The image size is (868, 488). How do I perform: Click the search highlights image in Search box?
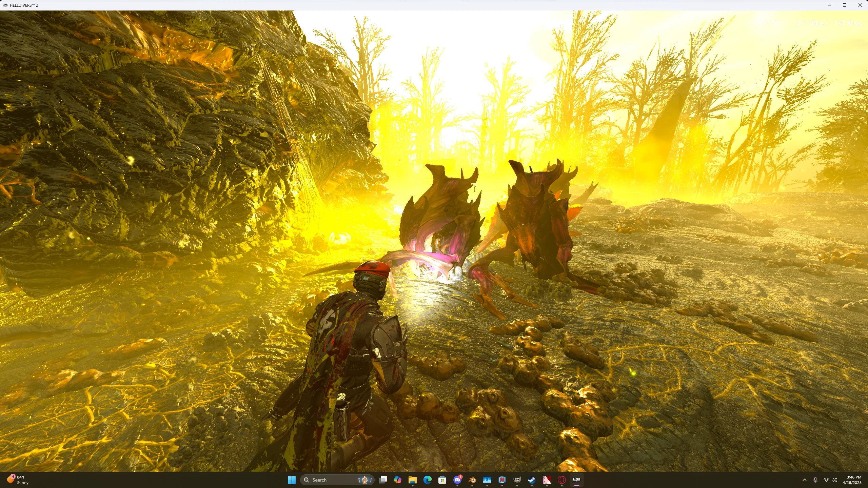pyautogui.click(x=365, y=480)
